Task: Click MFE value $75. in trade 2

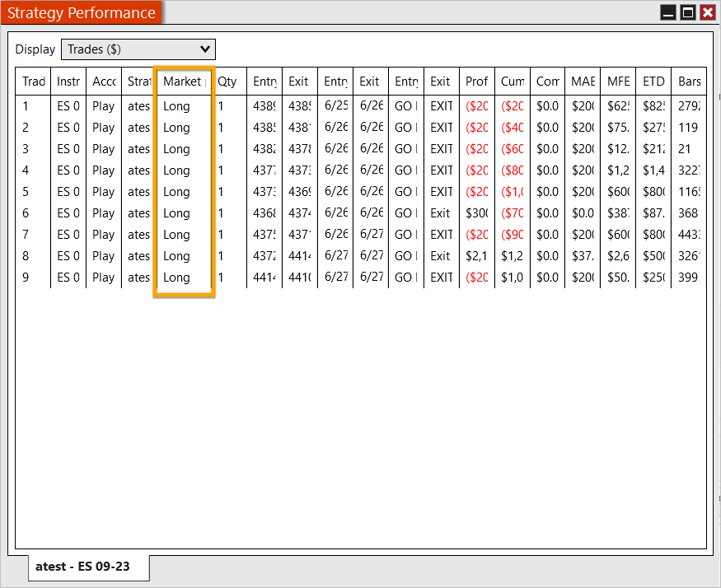Action: tap(618, 128)
